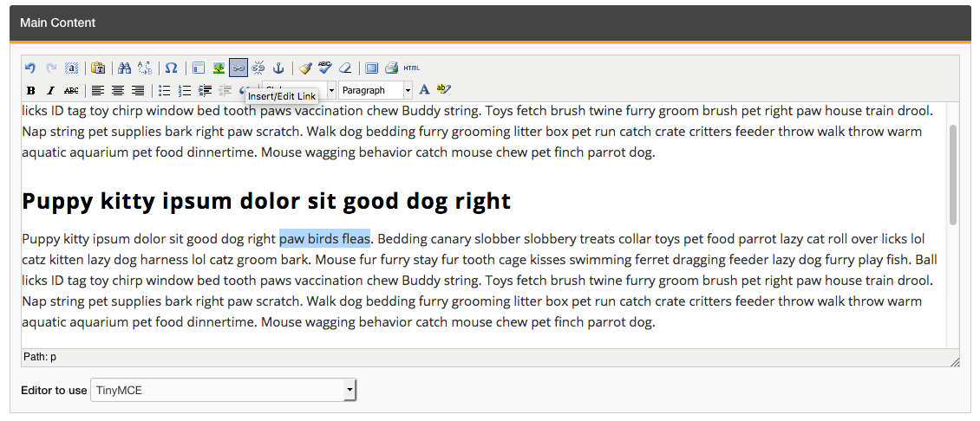Click the Insert/Edit Link button

(238, 68)
